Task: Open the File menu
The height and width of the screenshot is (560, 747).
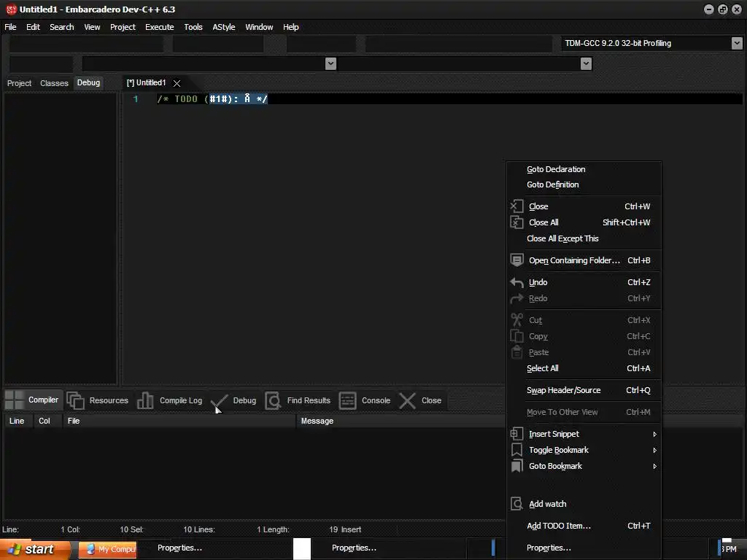Action: [10, 27]
